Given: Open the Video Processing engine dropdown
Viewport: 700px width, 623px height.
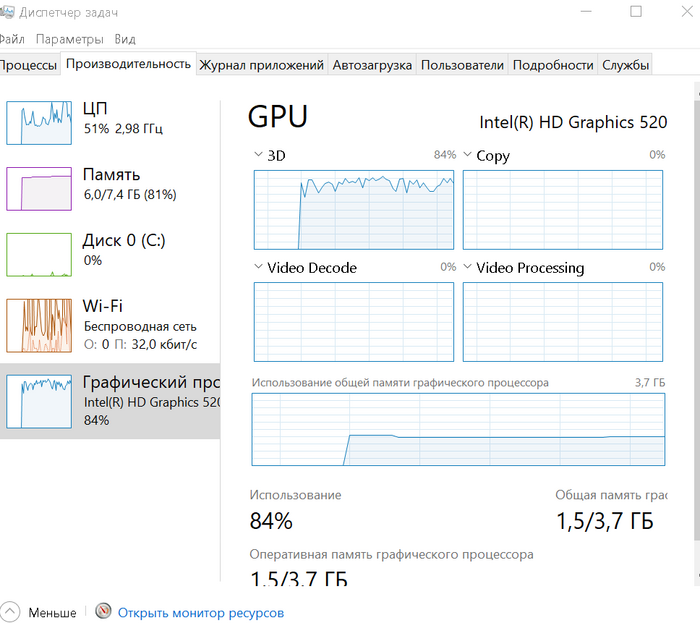Looking at the screenshot, I should pos(467,266).
